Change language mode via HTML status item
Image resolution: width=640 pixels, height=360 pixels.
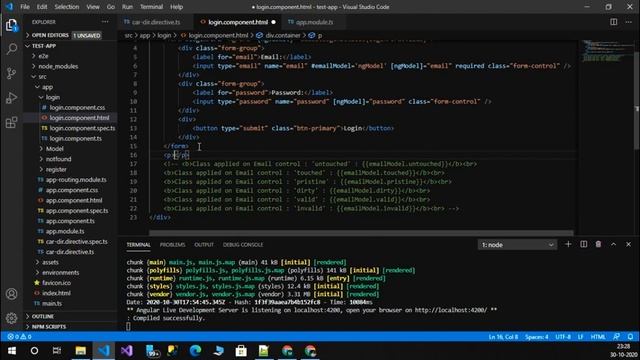[598, 337]
